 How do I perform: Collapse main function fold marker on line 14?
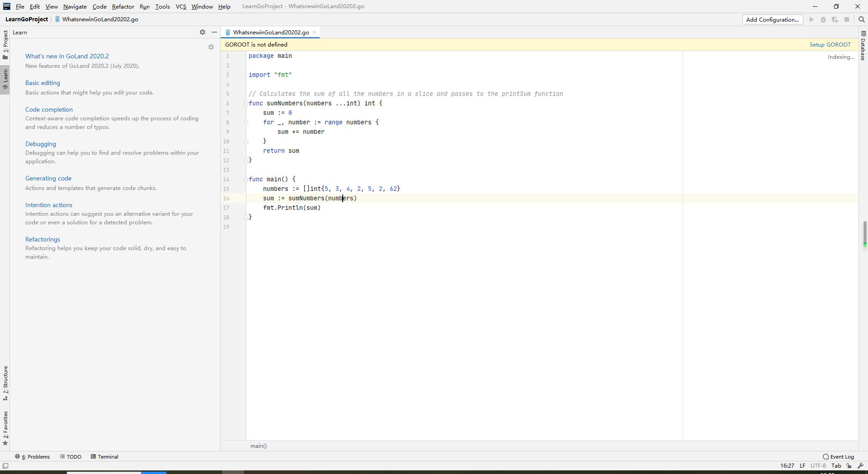coord(246,180)
